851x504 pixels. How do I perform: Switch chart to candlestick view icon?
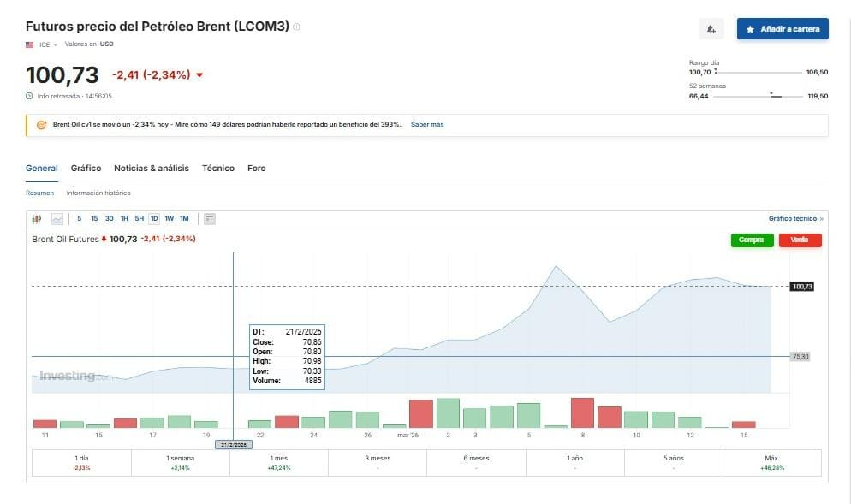pos(37,219)
